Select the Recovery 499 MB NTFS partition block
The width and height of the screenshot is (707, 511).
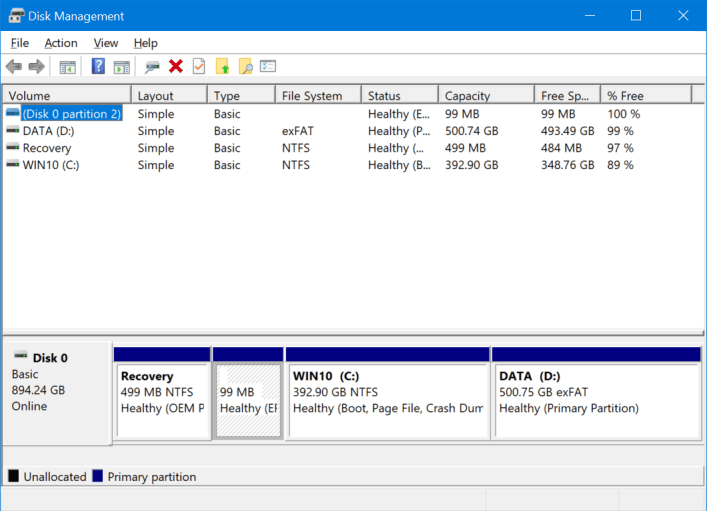click(162, 392)
